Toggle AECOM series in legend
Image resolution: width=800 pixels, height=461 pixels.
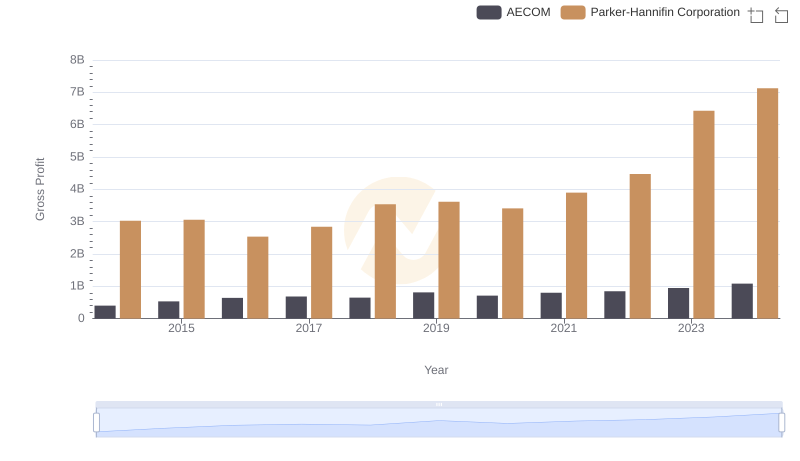coord(513,12)
